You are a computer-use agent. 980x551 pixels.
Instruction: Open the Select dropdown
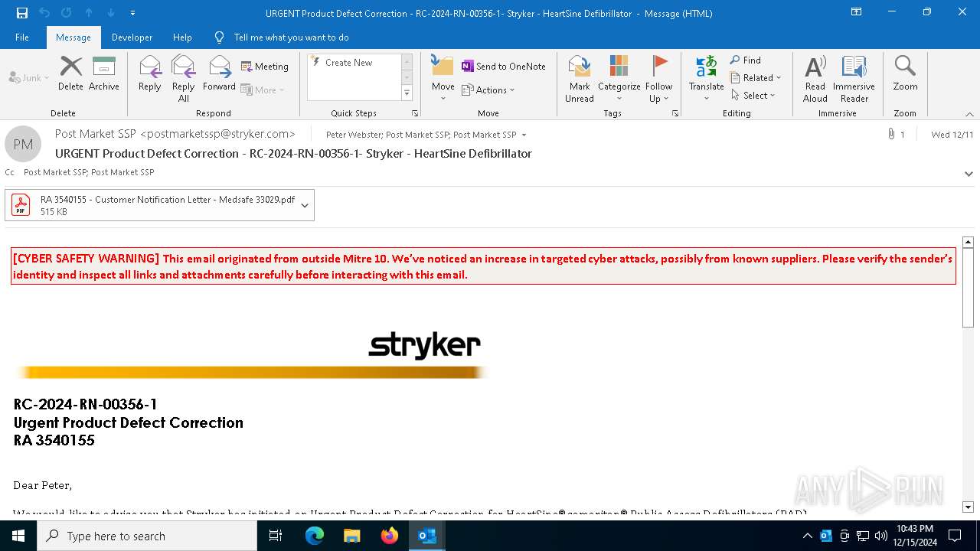753,96
